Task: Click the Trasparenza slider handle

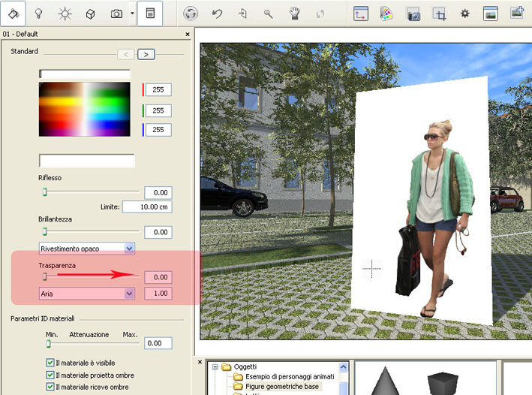Action: tap(44, 276)
